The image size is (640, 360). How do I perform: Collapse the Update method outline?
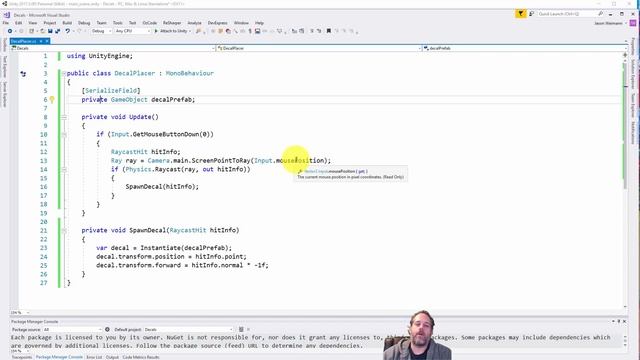click(64, 117)
